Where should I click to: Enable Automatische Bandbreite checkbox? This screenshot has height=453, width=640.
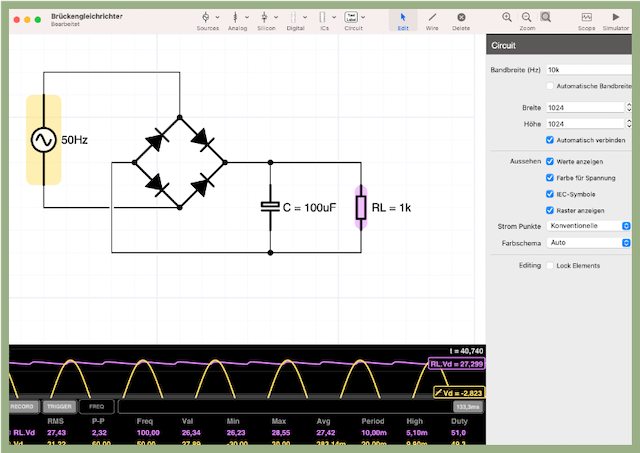pos(550,87)
